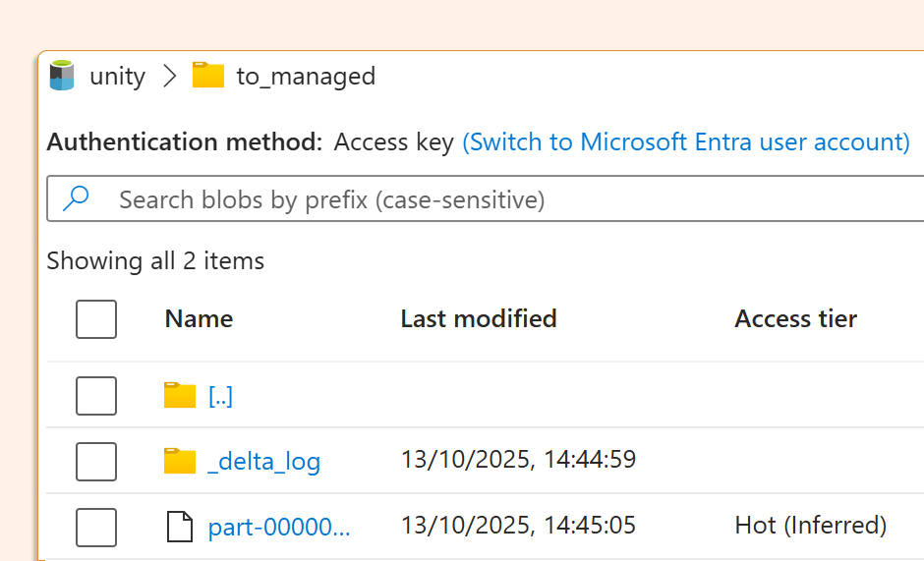Click the _delta_log folder icon
The width and height of the screenshot is (924, 561).
(x=180, y=461)
